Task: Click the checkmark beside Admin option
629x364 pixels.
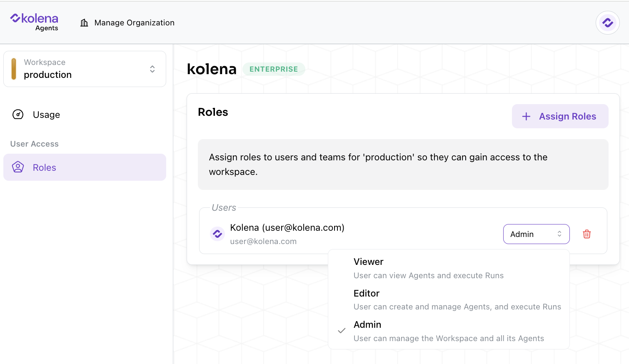Action: coord(342,331)
